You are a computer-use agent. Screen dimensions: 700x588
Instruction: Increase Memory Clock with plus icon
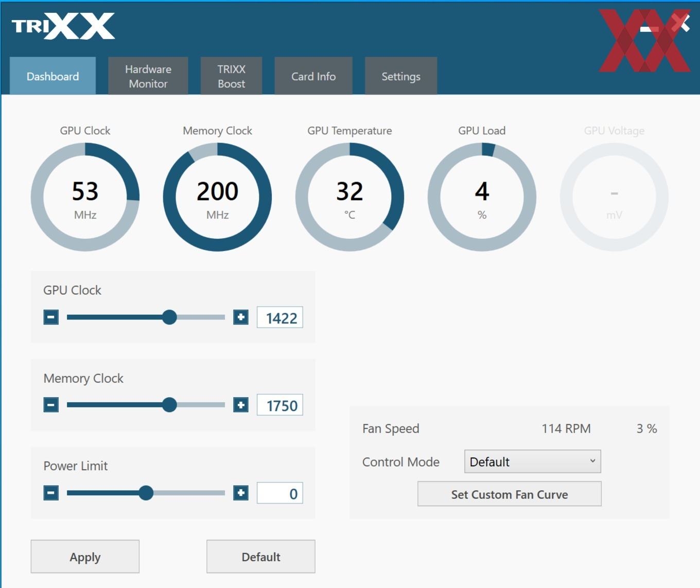[241, 405]
